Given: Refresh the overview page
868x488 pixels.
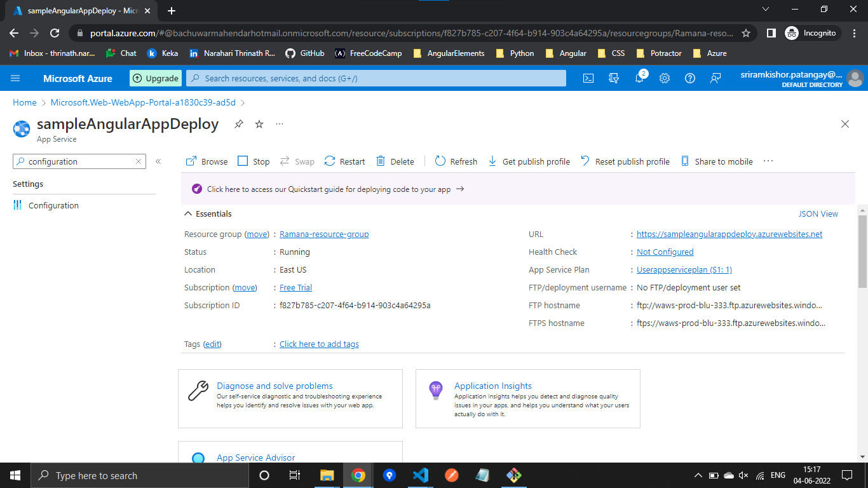Looking at the screenshot, I should pyautogui.click(x=456, y=161).
